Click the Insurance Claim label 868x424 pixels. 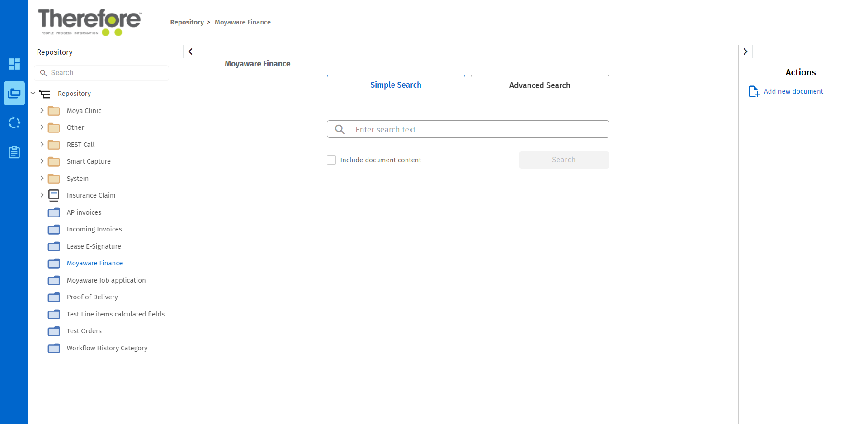point(91,195)
